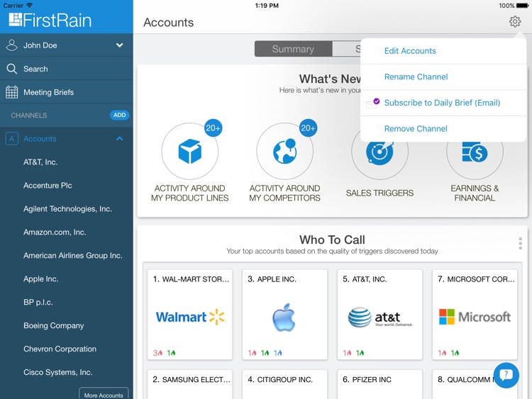Click the red trigger count on Wal-Mart card
Viewport: 532px width, 399px height.
[x=157, y=353]
